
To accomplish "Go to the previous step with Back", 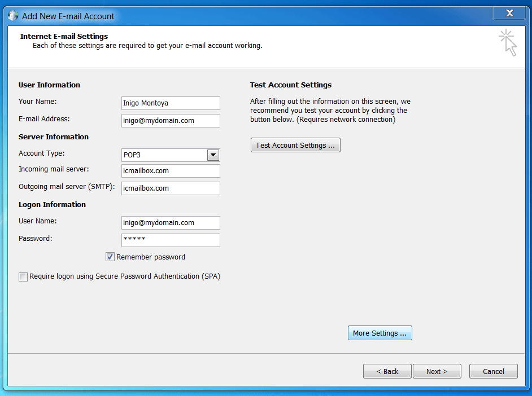I will tap(387, 371).
